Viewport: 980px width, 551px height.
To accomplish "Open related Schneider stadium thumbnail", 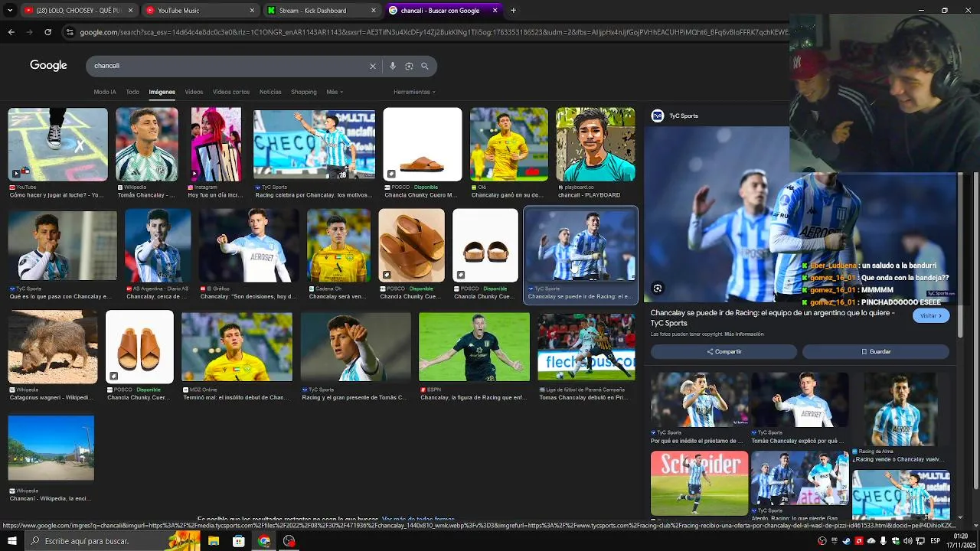I will [x=699, y=483].
